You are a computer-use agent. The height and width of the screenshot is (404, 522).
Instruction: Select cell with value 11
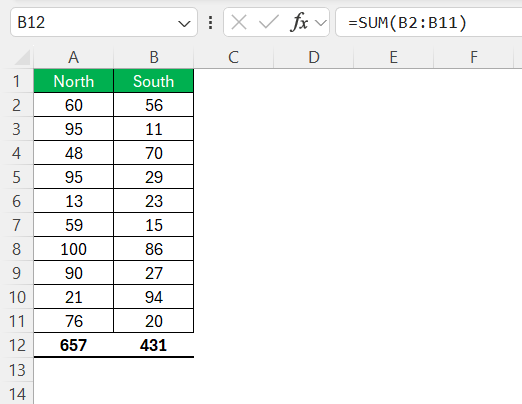click(154, 129)
